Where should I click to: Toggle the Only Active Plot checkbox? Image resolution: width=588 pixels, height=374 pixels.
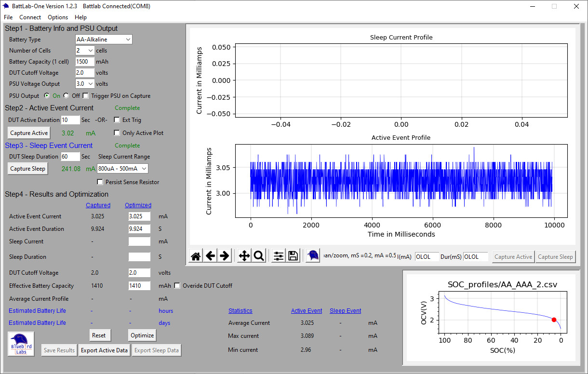pyautogui.click(x=117, y=133)
